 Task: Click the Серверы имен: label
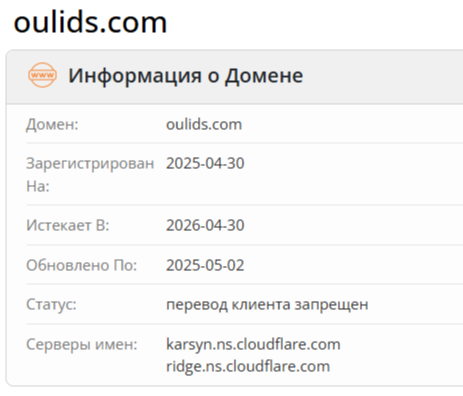tap(82, 344)
